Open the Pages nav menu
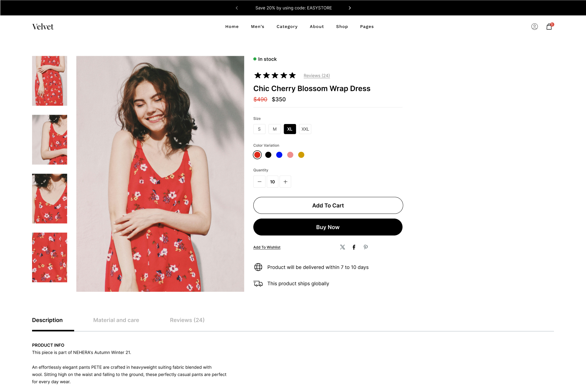The image size is (586, 392). tap(367, 27)
